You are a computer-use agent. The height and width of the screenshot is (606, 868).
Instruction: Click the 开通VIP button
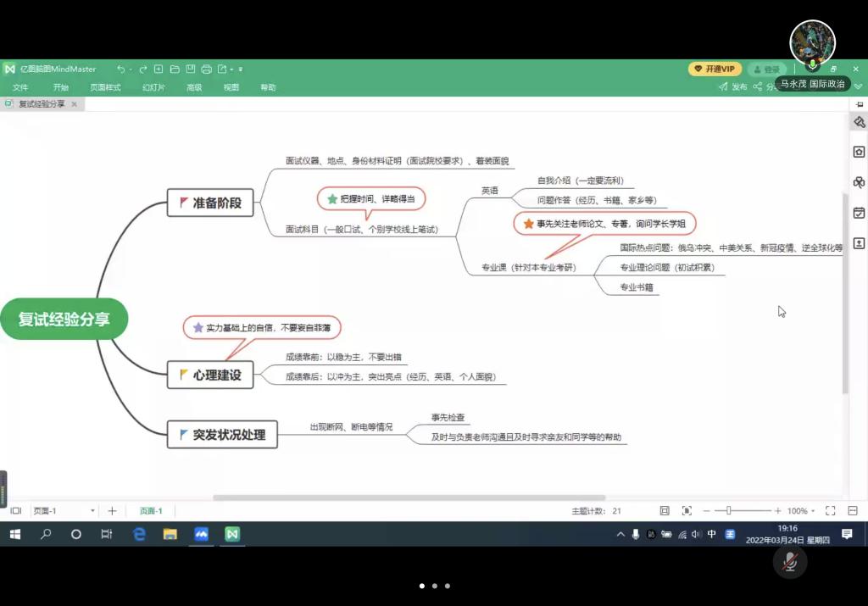(715, 69)
